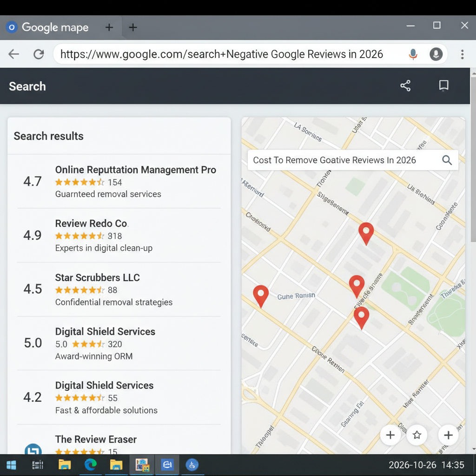The width and height of the screenshot is (476, 476).
Task: Open the blue circular taskbar app icon
Action: (192, 465)
